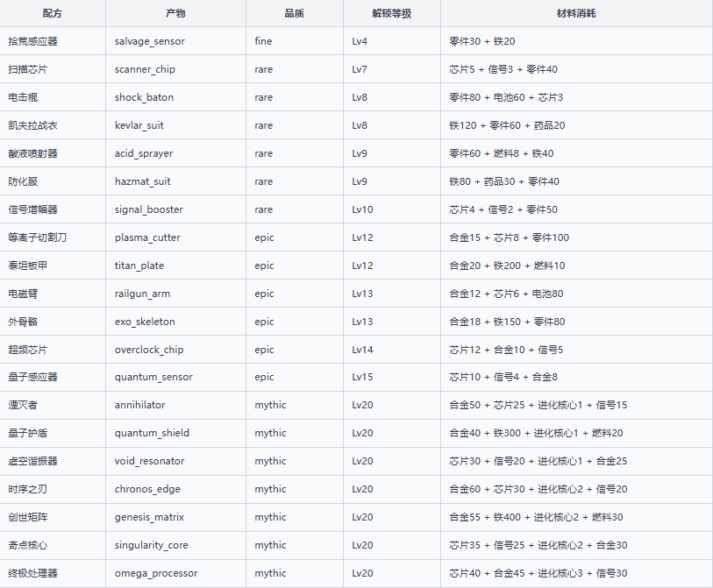Select the 外骨骼 recipe cell

pyautogui.click(x=53, y=322)
